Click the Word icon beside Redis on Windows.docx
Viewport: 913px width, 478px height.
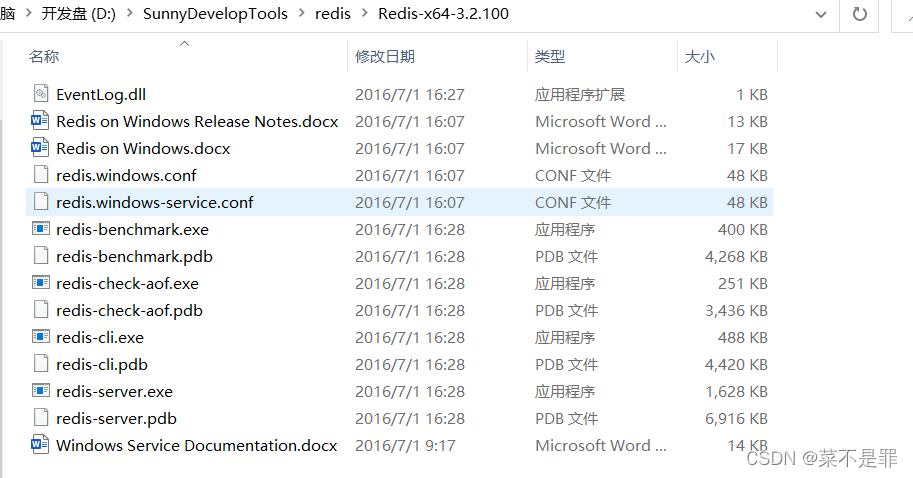[x=40, y=148]
